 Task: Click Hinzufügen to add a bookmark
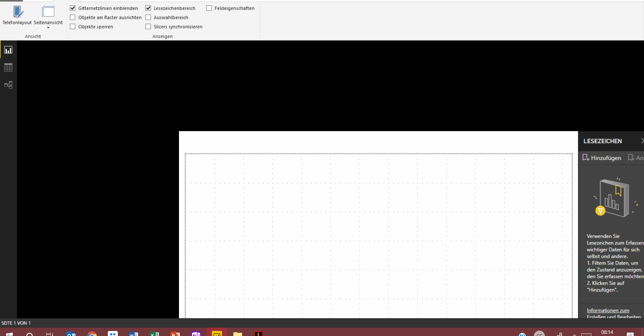pyautogui.click(x=602, y=158)
